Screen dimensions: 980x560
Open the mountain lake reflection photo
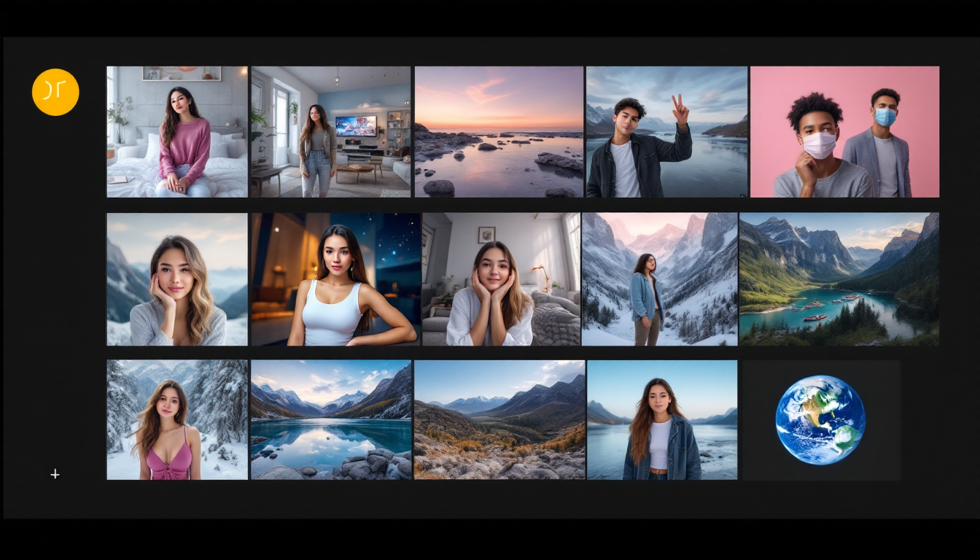coord(332,419)
